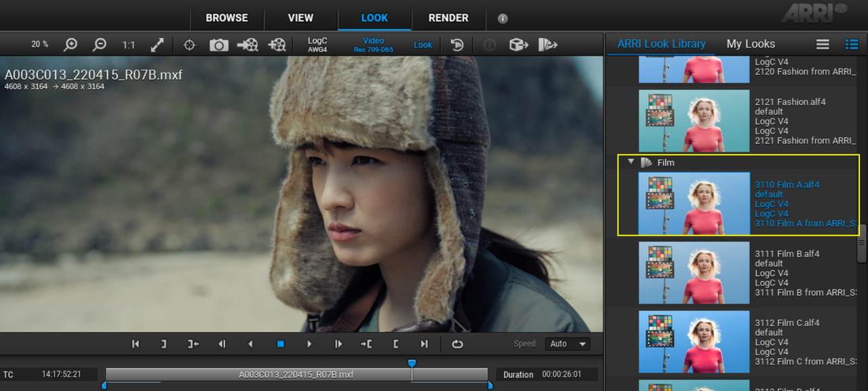Set the out point at current frame
868x391 pixels.
click(163, 344)
